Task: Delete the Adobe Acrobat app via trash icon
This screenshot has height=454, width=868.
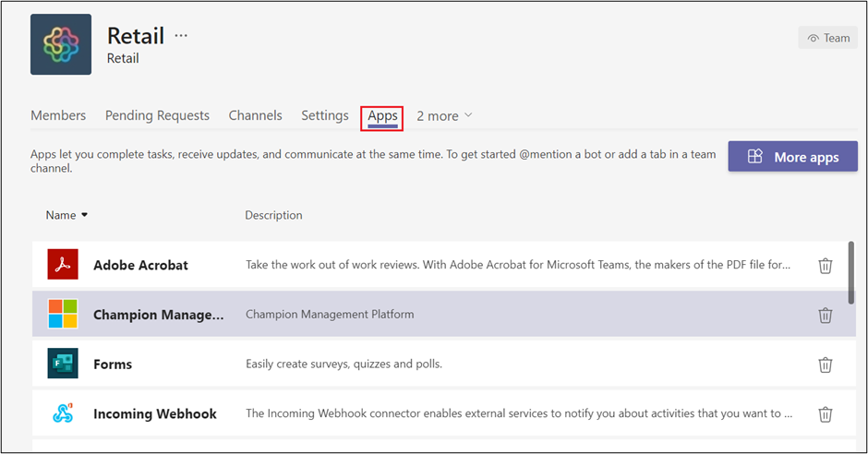Action: tap(825, 266)
